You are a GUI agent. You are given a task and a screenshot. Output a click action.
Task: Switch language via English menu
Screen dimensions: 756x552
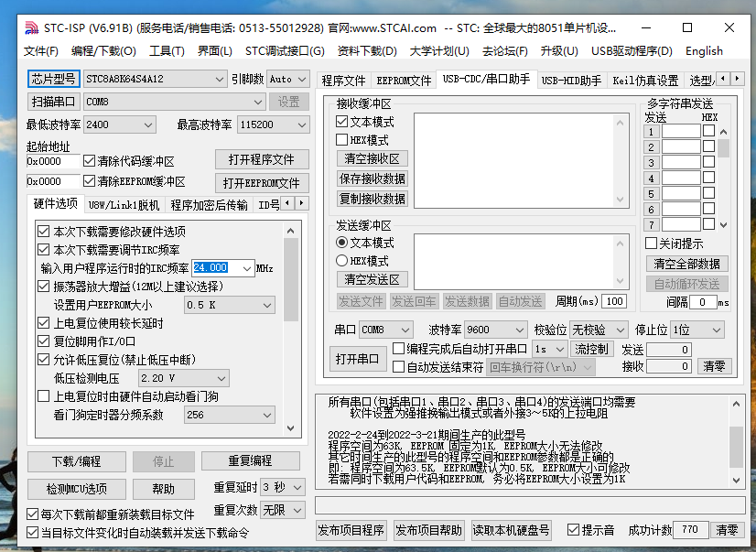[704, 51]
